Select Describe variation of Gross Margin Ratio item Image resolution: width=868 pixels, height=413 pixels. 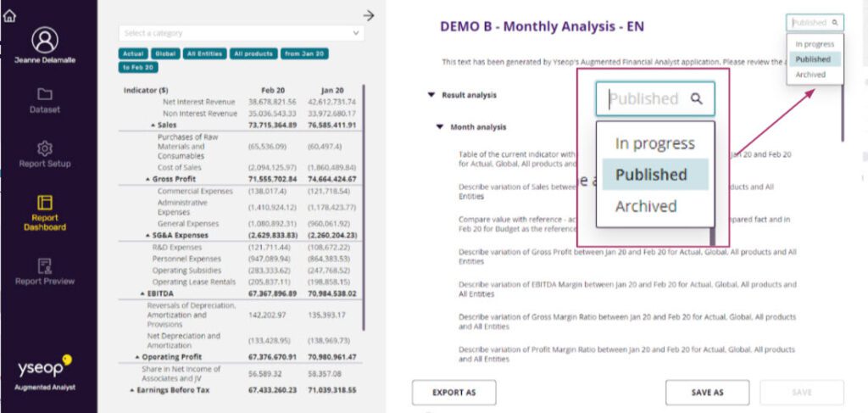click(x=627, y=321)
